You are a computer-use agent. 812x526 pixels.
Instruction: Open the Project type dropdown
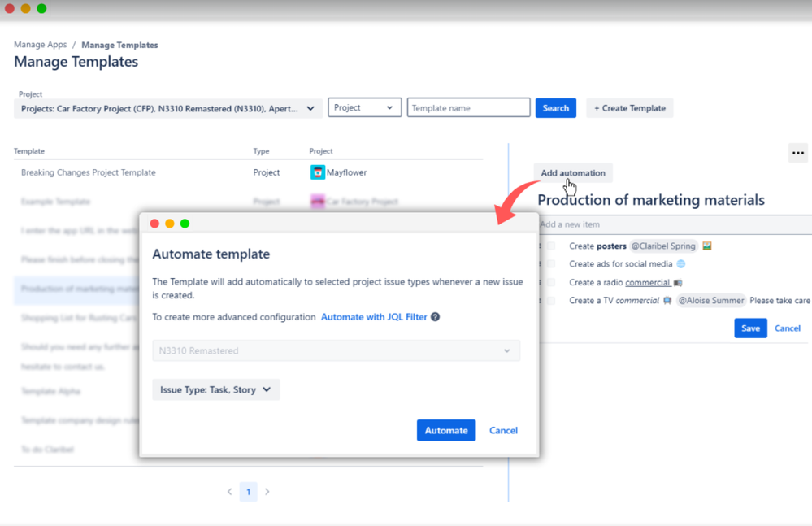[x=365, y=107]
